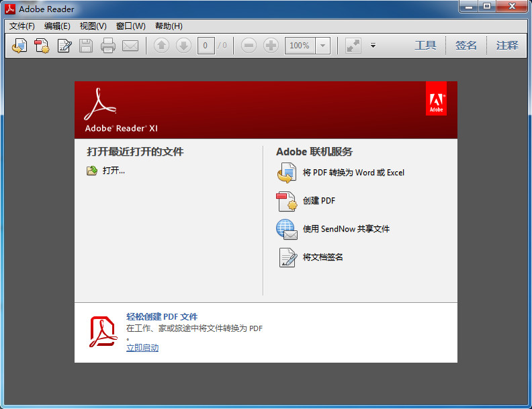Open the 注释 pane
The image size is (532, 409).
click(507, 46)
